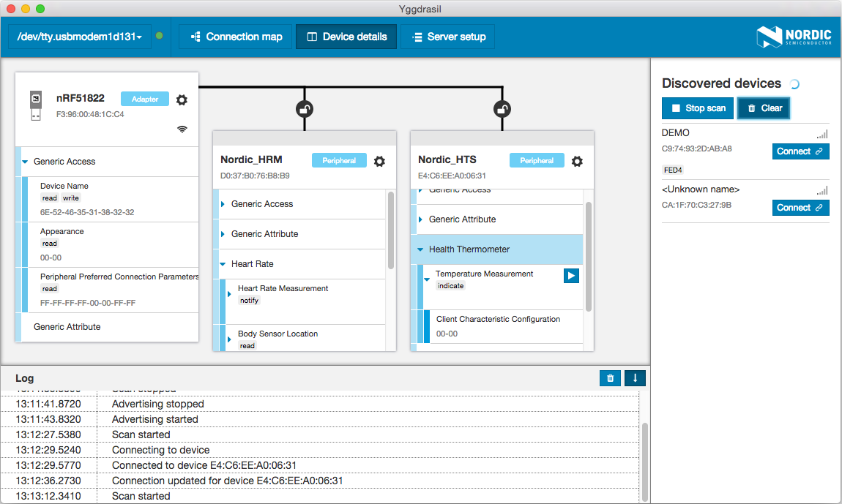This screenshot has height=504, width=842.
Task: Expand Nordic_HTS Generic Attribute service
Action: click(420, 219)
